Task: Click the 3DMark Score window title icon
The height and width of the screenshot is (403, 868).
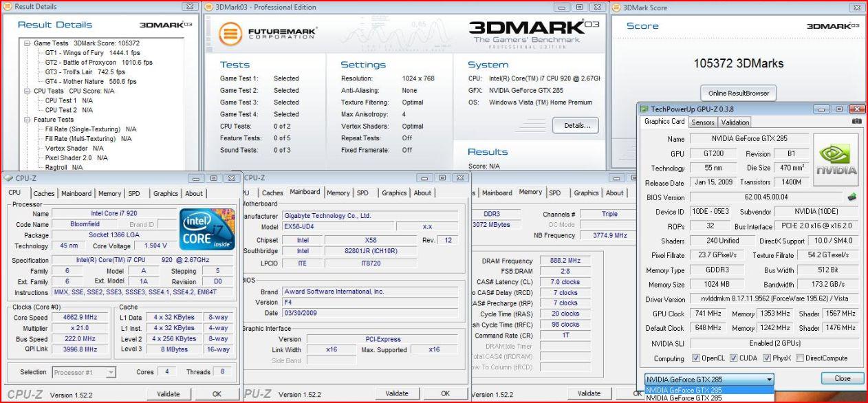Action: (x=616, y=7)
